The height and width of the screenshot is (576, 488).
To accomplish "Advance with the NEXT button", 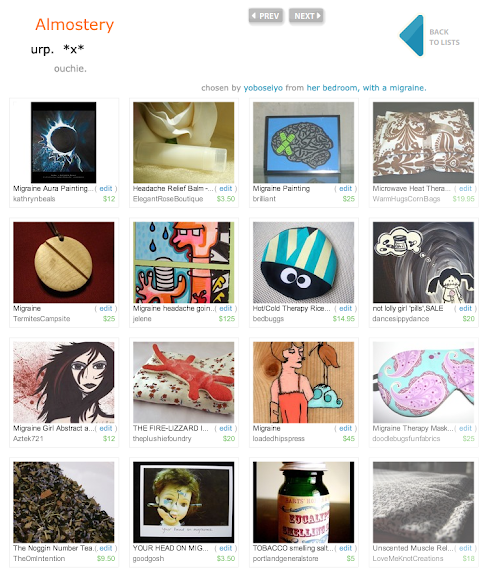I will tap(306, 16).
